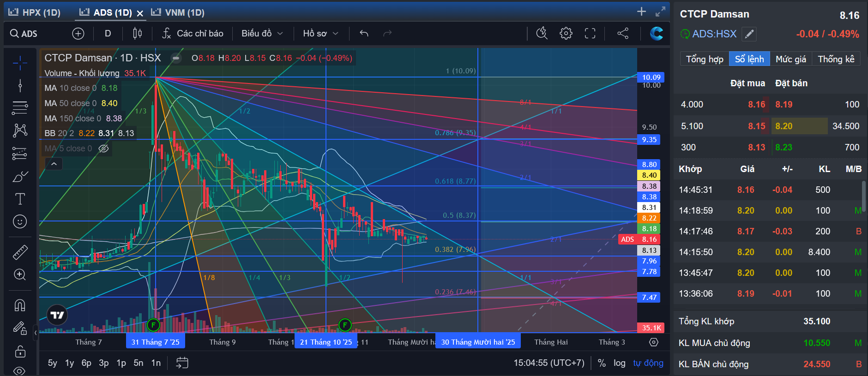
Task: Select the Sổ lệnh tab
Action: pos(749,59)
